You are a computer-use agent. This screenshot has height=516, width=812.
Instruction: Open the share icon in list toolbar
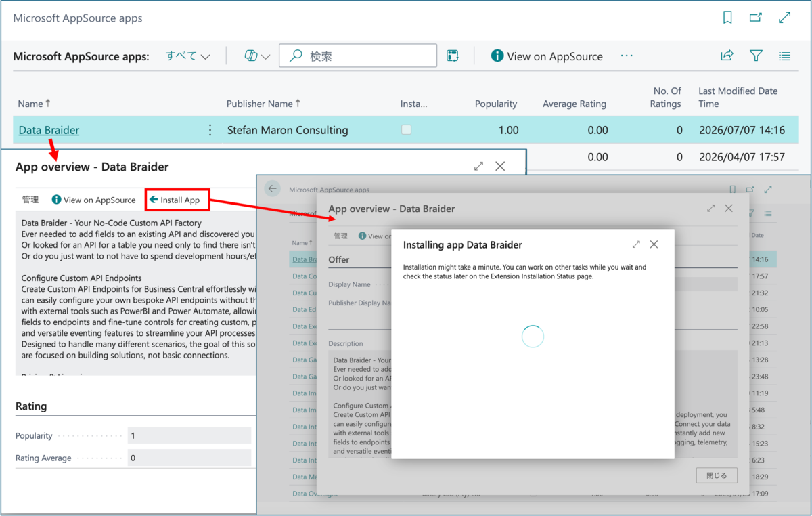pos(727,56)
